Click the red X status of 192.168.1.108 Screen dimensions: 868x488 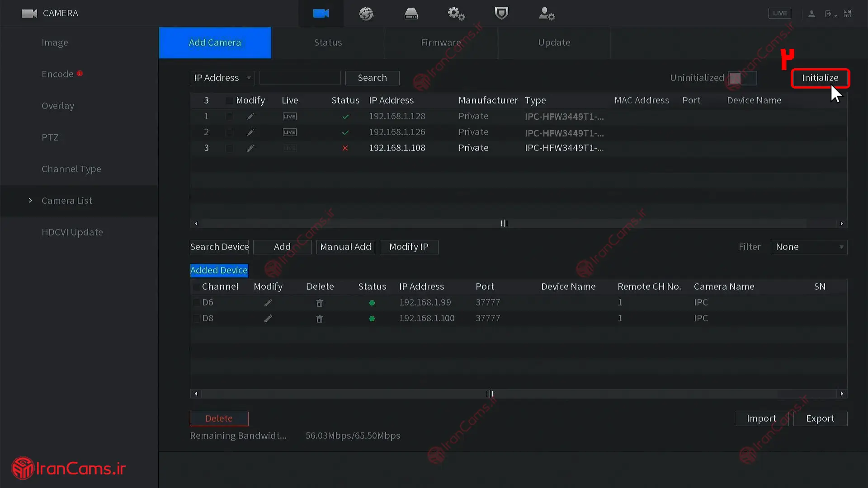(x=345, y=148)
